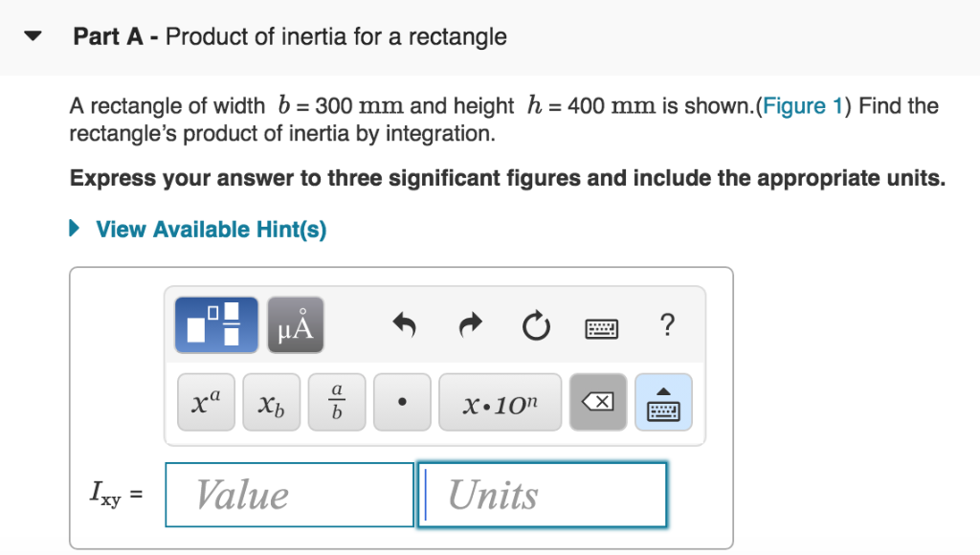Insert a multiplication dot symbol

click(x=401, y=402)
